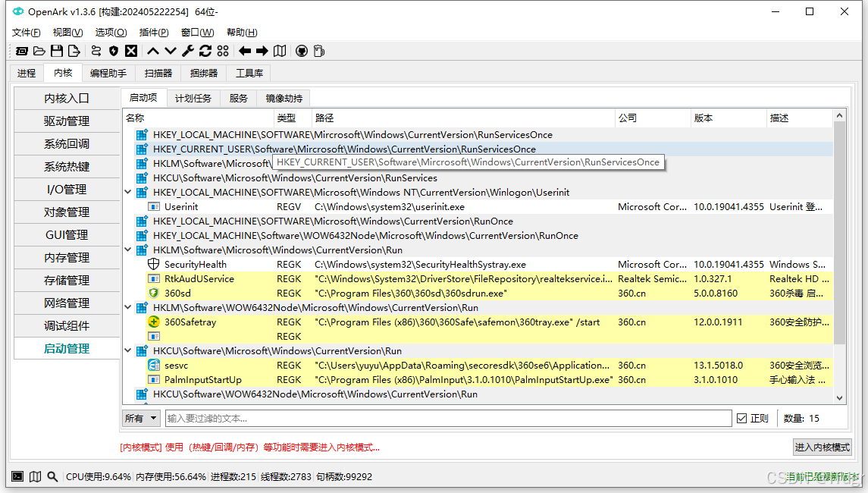Click the ticket icon in the toolbar
Screen dimensions: 868x493
coord(21,51)
